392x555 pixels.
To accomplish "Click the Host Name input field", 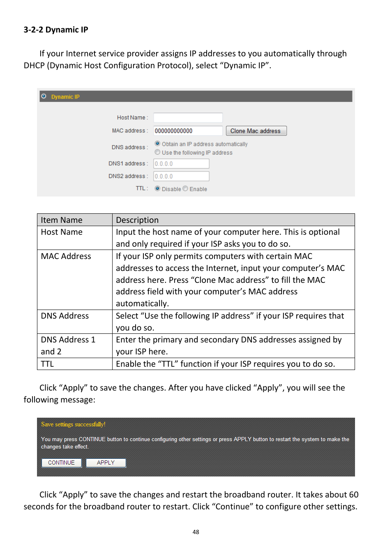I will pos(188,118).
